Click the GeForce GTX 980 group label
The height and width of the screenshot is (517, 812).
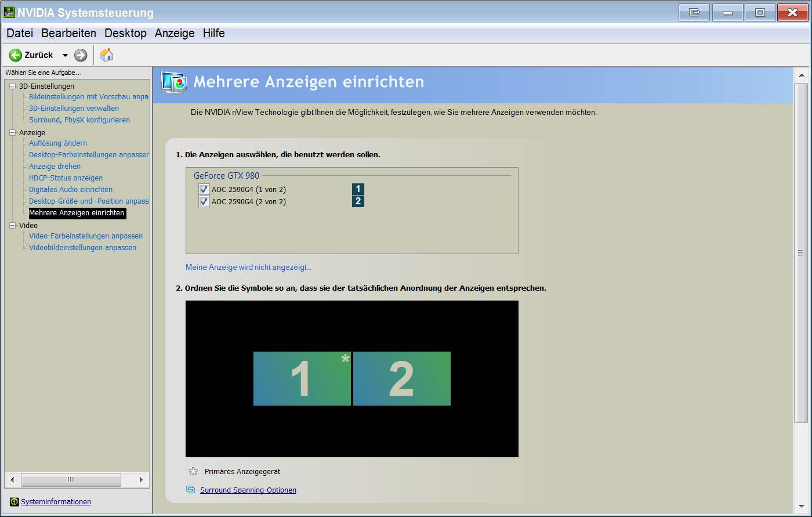(x=227, y=175)
